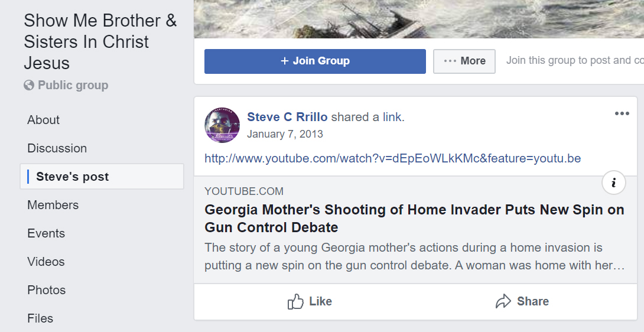This screenshot has height=332, width=644.
Task: Open the post options three-dot menu
Action: [622, 113]
